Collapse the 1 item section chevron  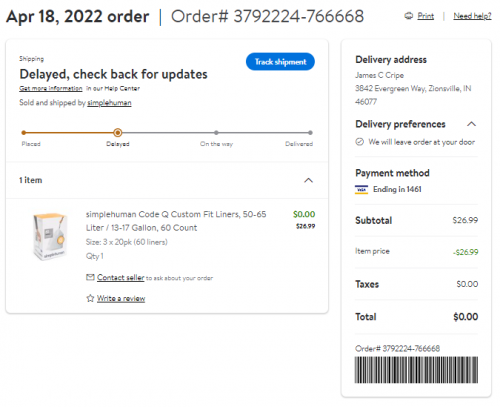309,180
